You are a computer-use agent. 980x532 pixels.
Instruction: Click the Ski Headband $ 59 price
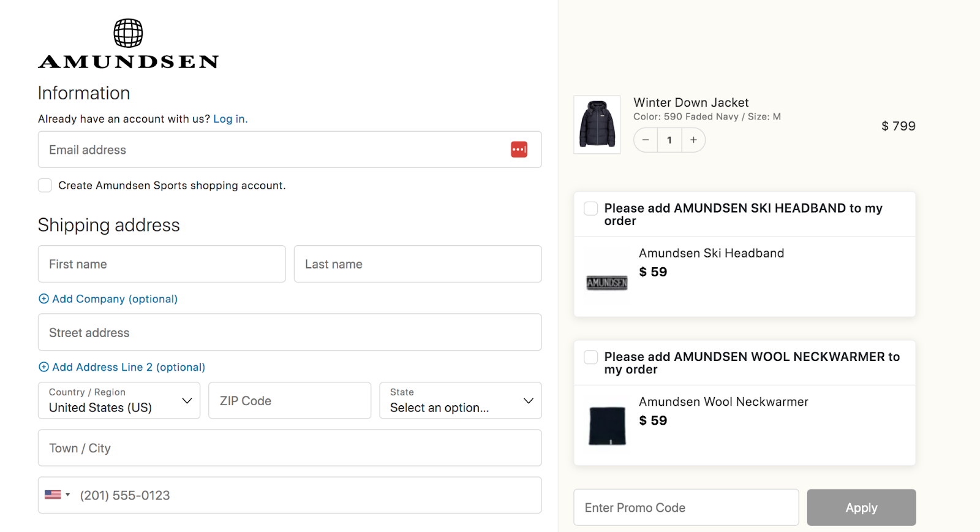pos(653,272)
